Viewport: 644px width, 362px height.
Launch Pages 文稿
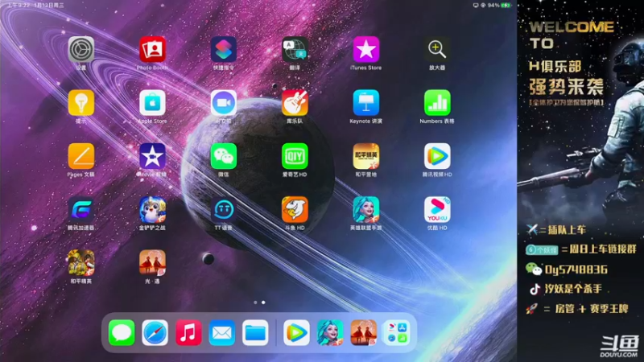[x=81, y=156]
